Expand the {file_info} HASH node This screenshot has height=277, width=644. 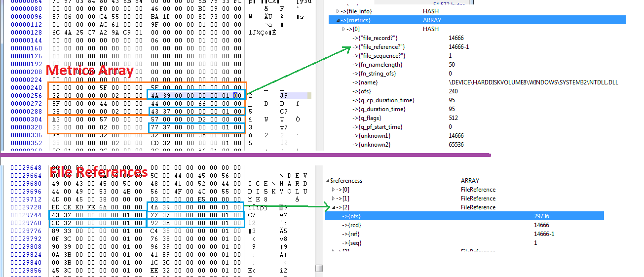pos(338,11)
